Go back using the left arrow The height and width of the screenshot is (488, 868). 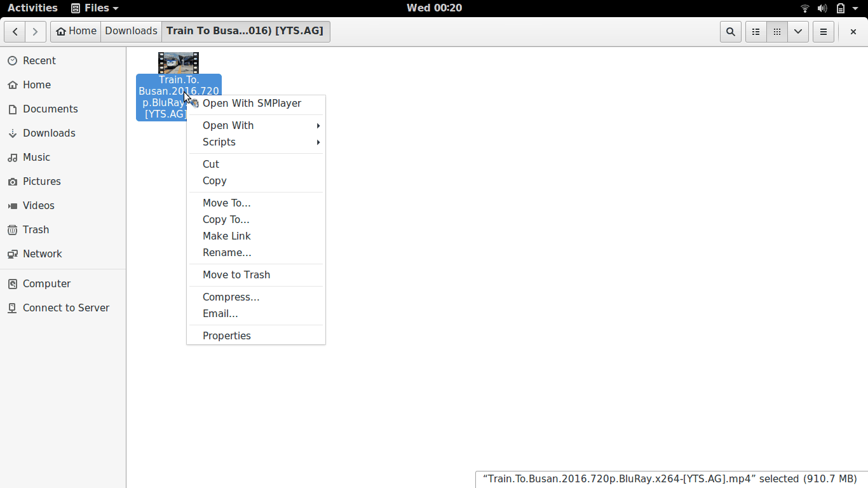point(15,31)
